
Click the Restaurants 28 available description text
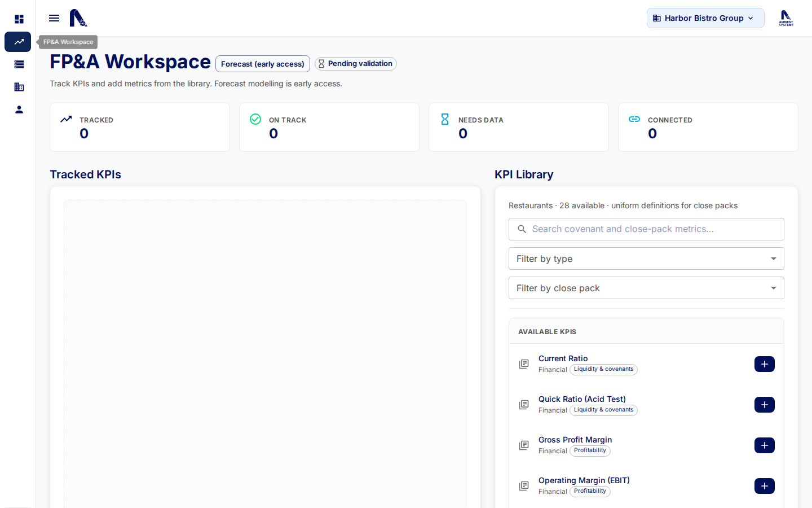pyautogui.click(x=623, y=205)
